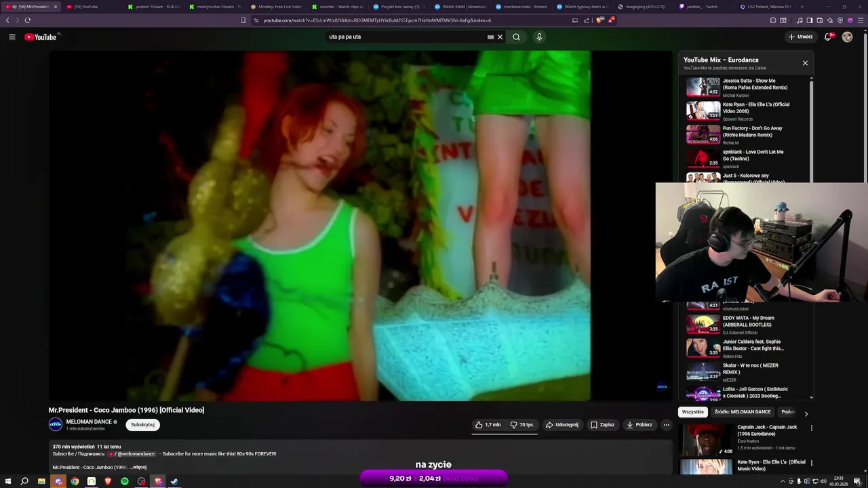Open the MELOMAN DANCE channel name link
This screenshot has height=488, width=868.
coord(89,422)
